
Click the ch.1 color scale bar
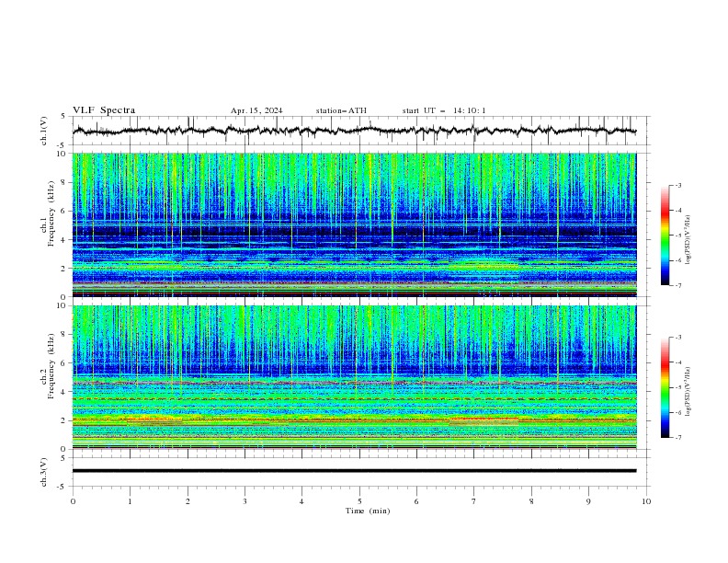(665, 236)
